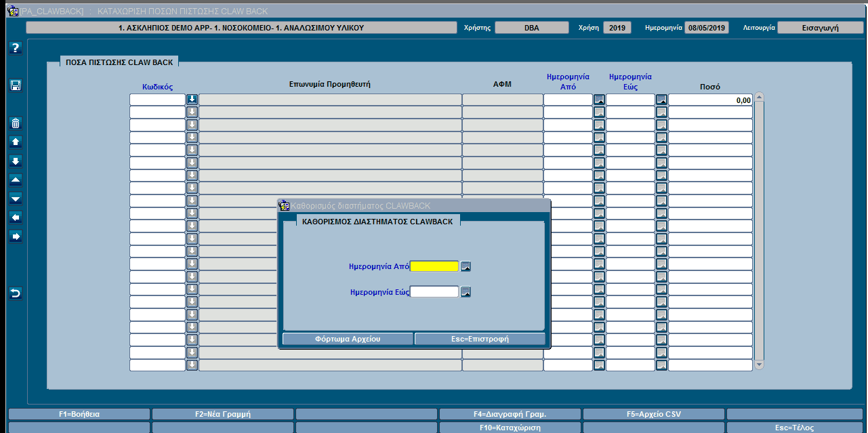The width and height of the screenshot is (868, 433).
Task: Open help with the question mark icon
Action: click(x=16, y=47)
